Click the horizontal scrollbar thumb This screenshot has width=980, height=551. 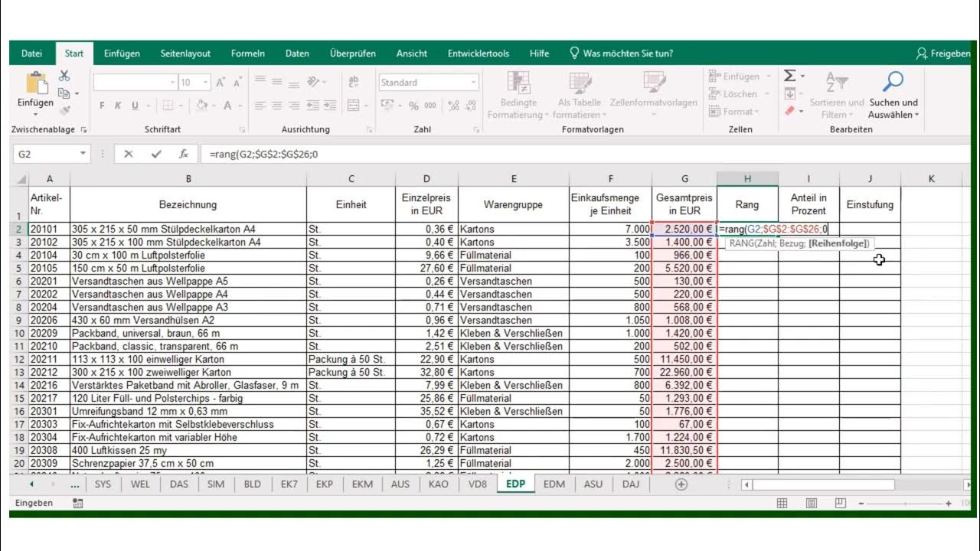(x=824, y=484)
